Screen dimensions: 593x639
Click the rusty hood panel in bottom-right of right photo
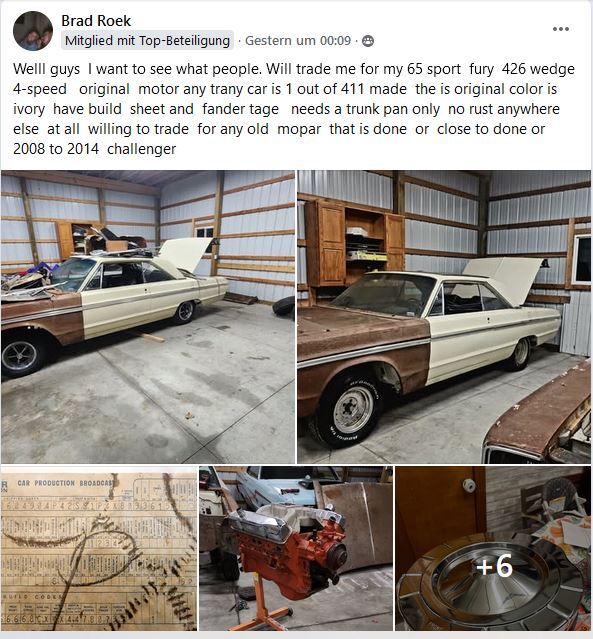[538, 416]
